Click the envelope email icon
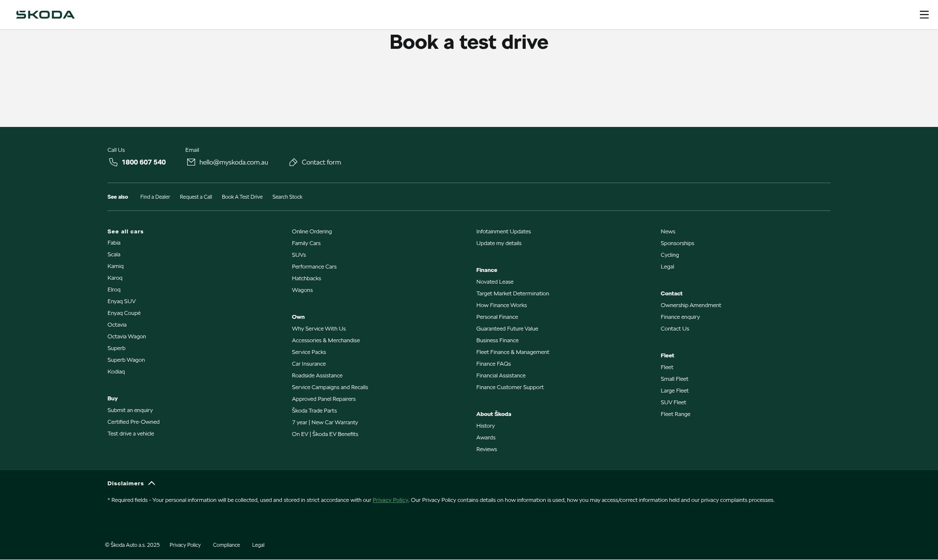 [x=191, y=163]
